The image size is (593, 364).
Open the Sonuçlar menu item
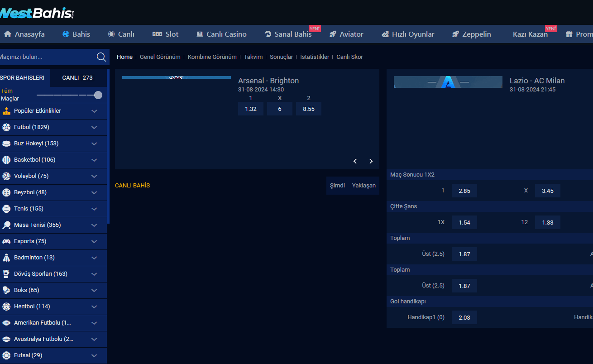pyautogui.click(x=281, y=57)
